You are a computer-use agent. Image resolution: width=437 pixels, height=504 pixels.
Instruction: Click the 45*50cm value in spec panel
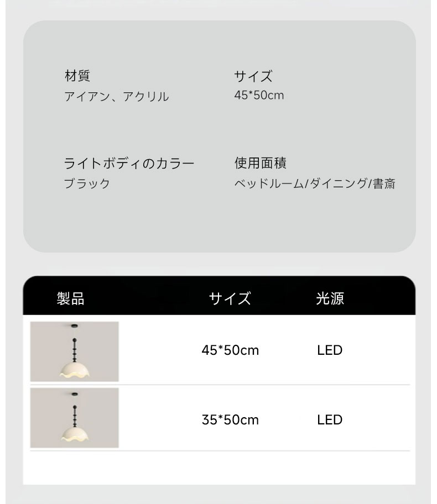pyautogui.click(x=259, y=95)
